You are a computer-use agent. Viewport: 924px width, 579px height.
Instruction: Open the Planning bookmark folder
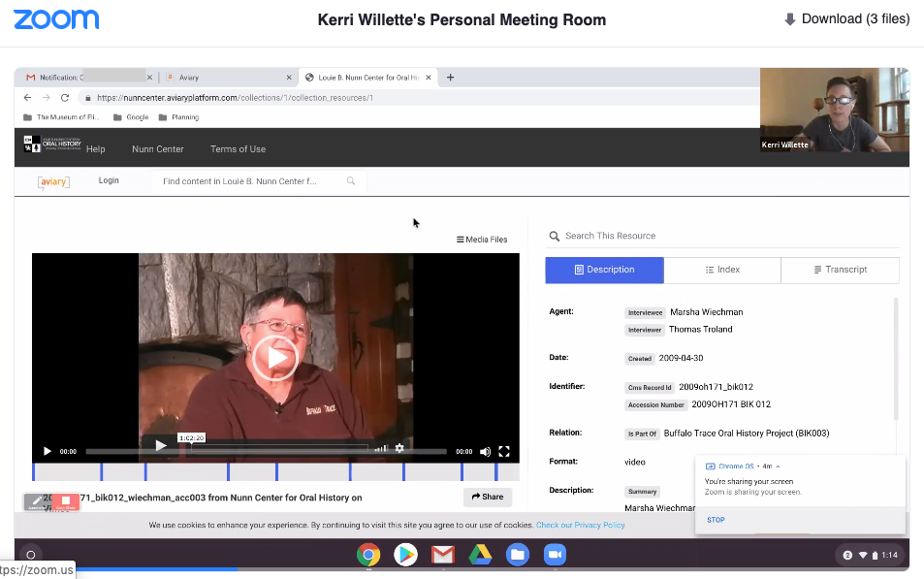click(x=178, y=117)
